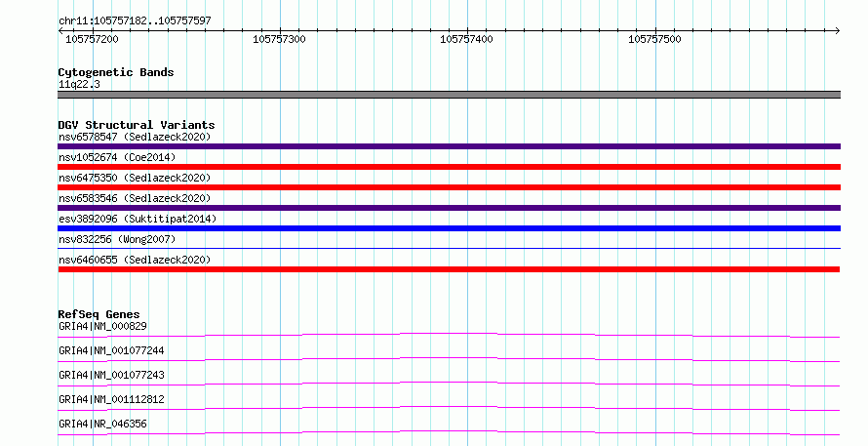Click ruler tick label 105757300
868x446 pixels.
coord(279,39)
